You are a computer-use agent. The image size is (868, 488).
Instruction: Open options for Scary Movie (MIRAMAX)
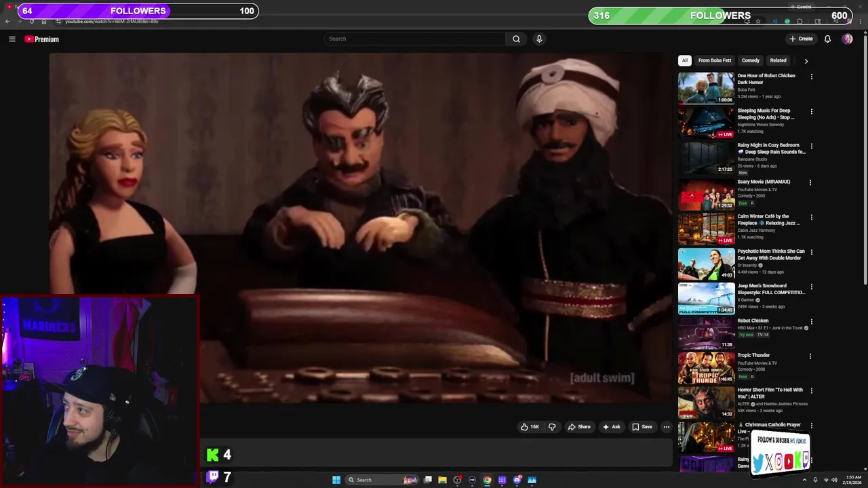810,182
